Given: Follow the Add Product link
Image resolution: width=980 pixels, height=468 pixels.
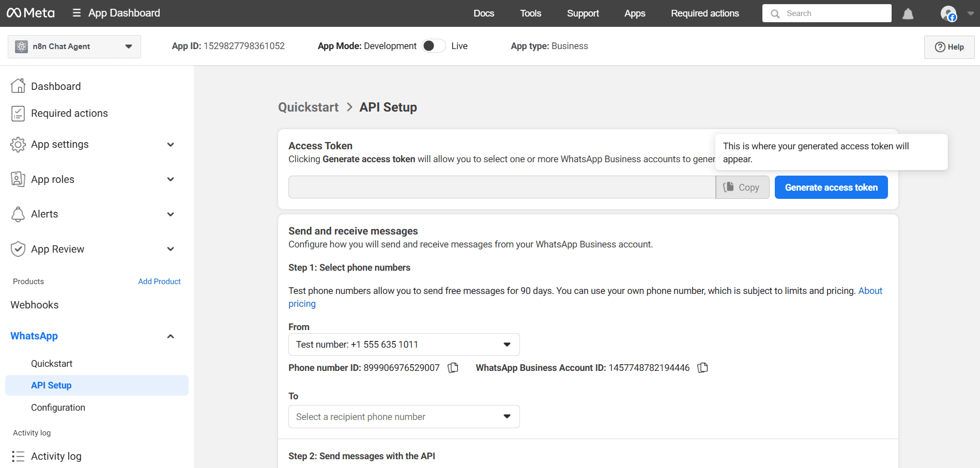Looking at the screenshot, I should [159, 282].
